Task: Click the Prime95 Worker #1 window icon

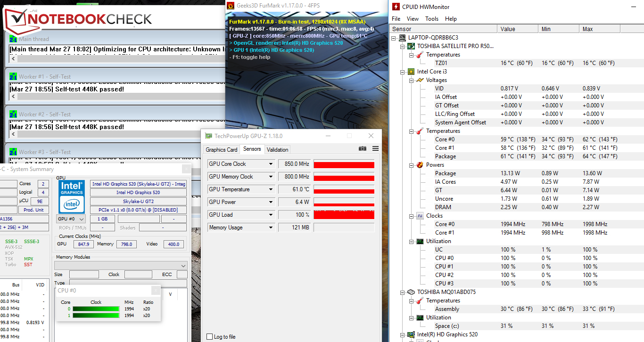Action: click(x=13, y=76)
